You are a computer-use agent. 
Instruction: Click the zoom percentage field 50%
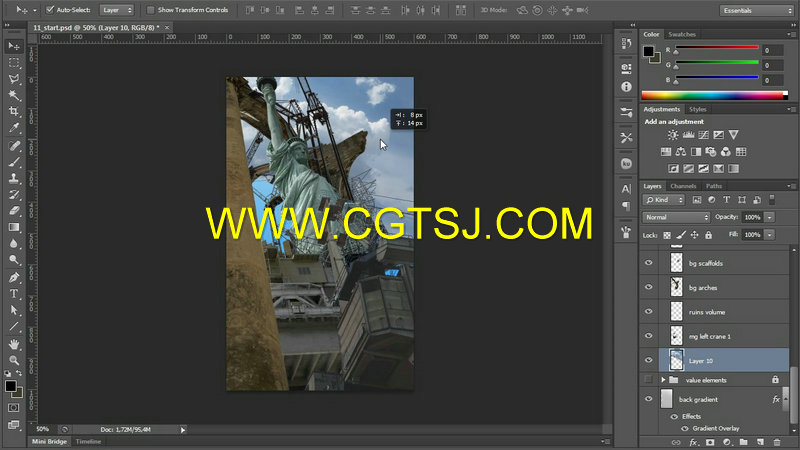tap(43, 430)
